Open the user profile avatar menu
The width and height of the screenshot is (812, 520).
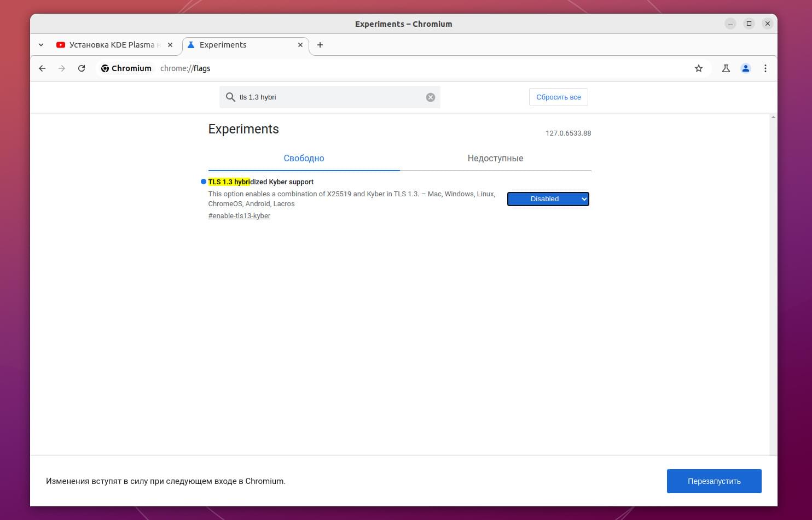[x=746, y=68]
